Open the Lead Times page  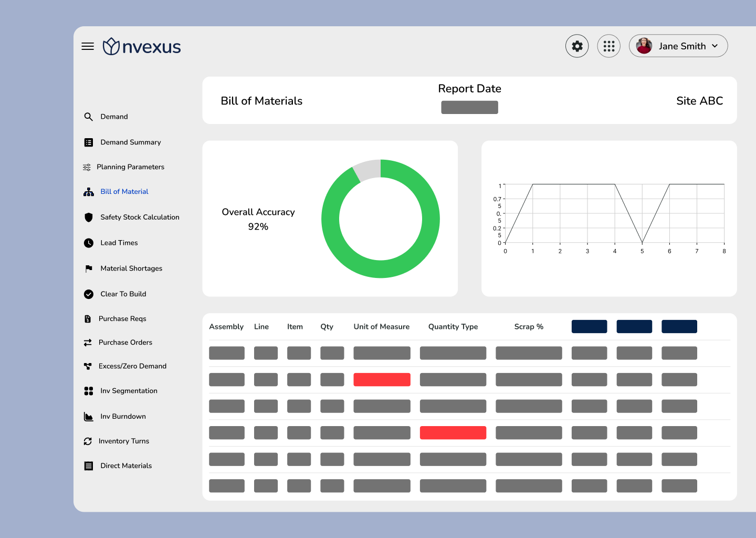[x=119, y=243]
